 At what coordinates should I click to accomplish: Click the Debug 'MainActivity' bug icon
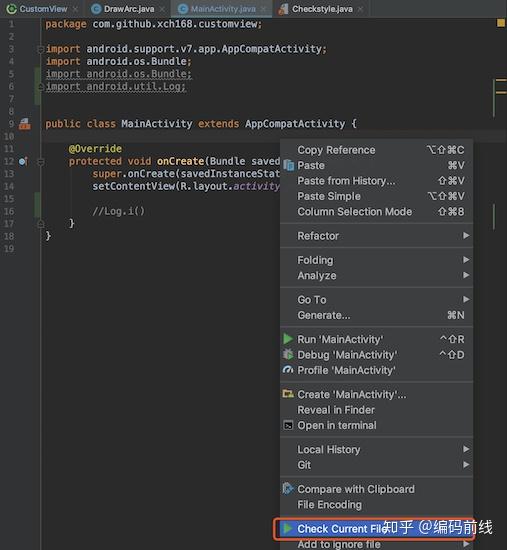pyautogui.click(x=288, y=354)
